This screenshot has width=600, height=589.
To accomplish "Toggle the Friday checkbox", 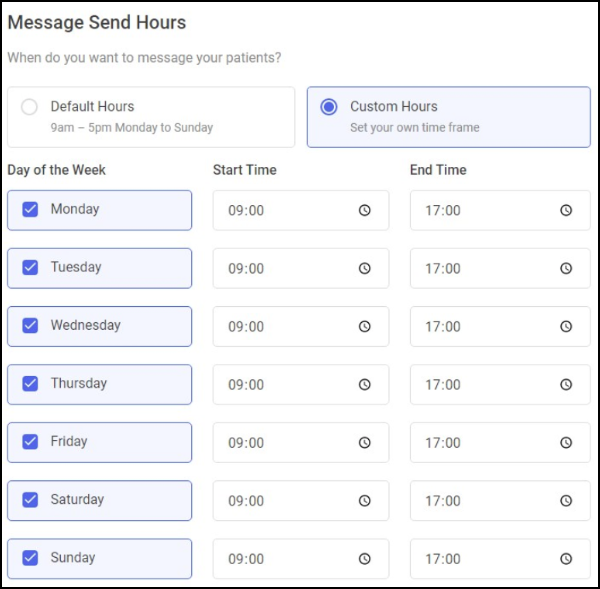I will pyautogui.click(x=30, y=442).
